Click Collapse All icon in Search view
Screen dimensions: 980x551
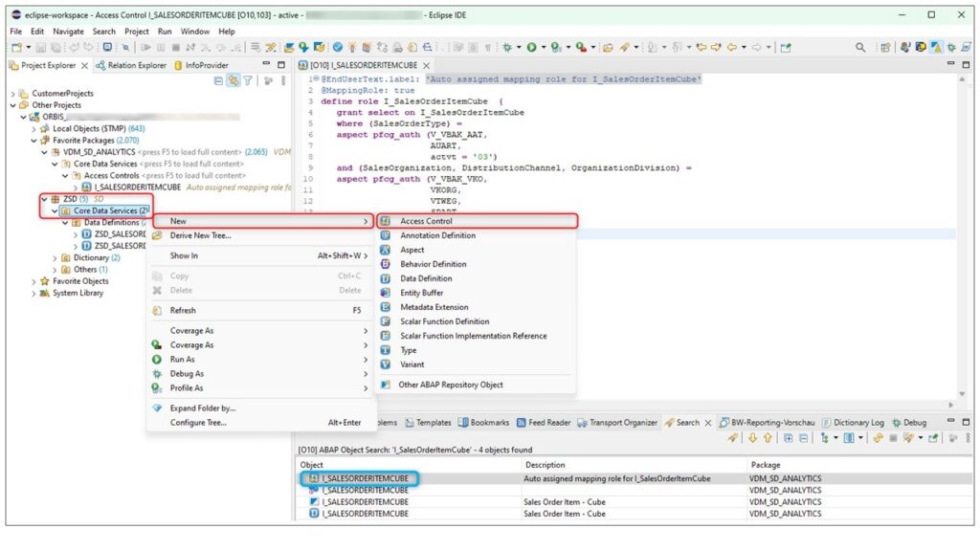803,438
